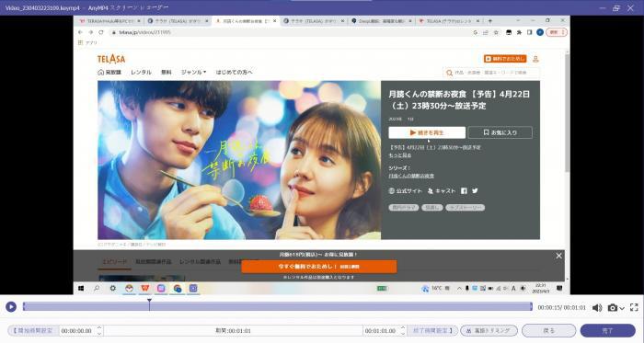Click the 終了時間設定 set end time button

[432, 330]
